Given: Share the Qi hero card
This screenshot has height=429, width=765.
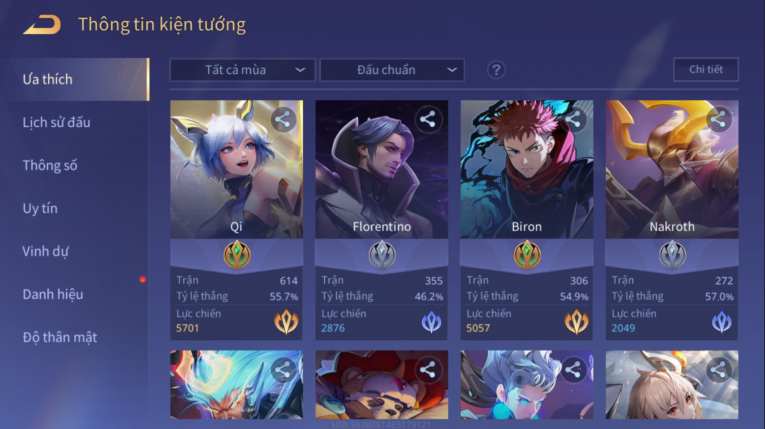Looking at the screenshot, I should click(x=283, y=120).
